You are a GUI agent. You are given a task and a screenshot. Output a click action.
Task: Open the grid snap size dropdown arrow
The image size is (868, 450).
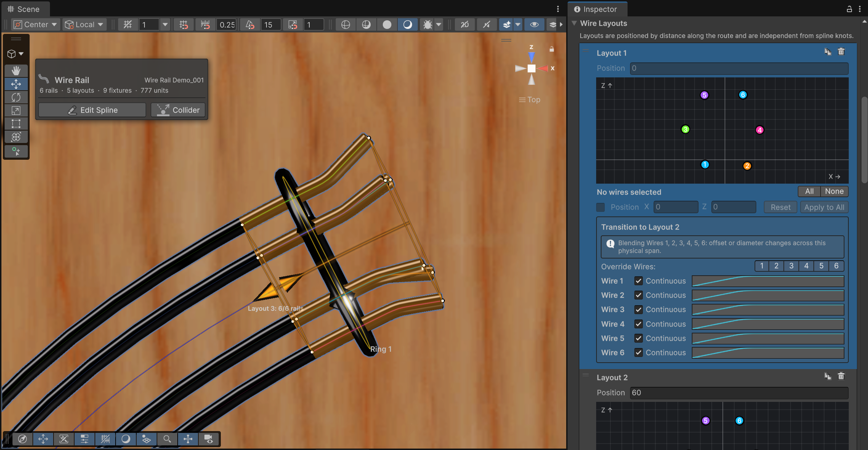coord(165,25)
